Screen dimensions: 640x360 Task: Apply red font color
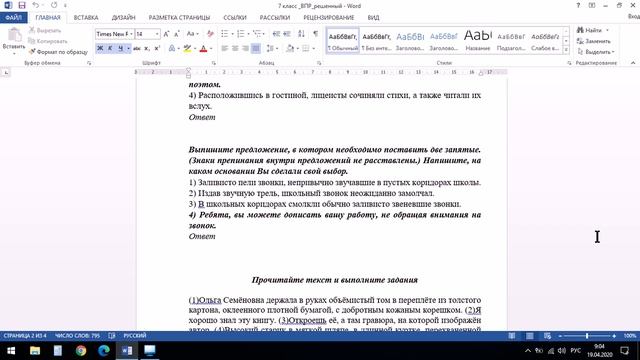pos(203,49)
